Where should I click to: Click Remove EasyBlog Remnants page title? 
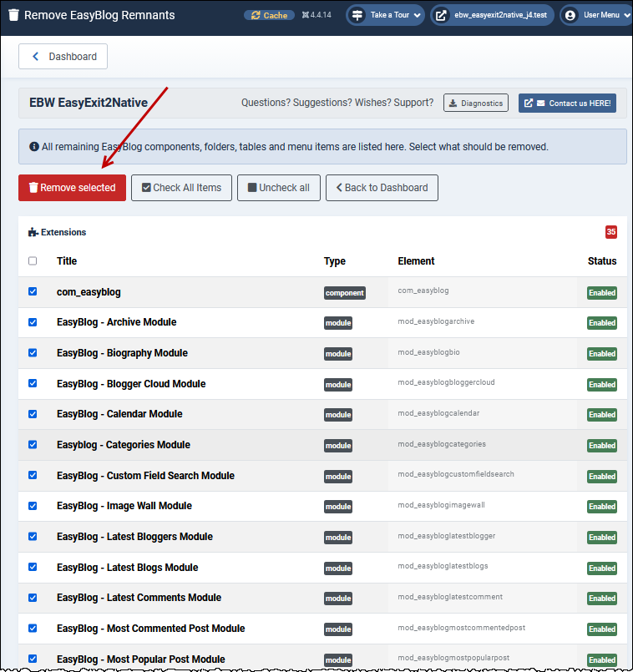[x=99, y=15]
